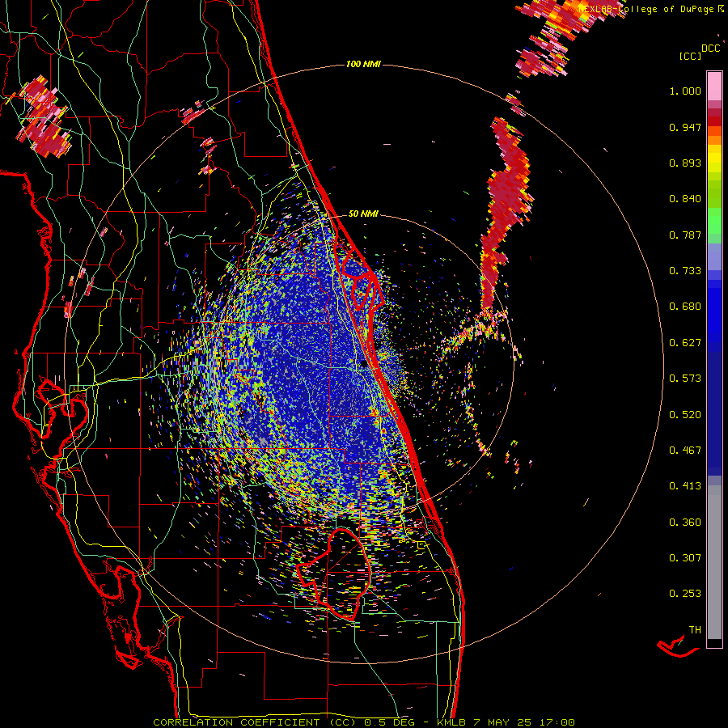Click the [CC] unit label
Image resolution: width=728 pixels, height=728 pixels.
(x=691, y=56)
